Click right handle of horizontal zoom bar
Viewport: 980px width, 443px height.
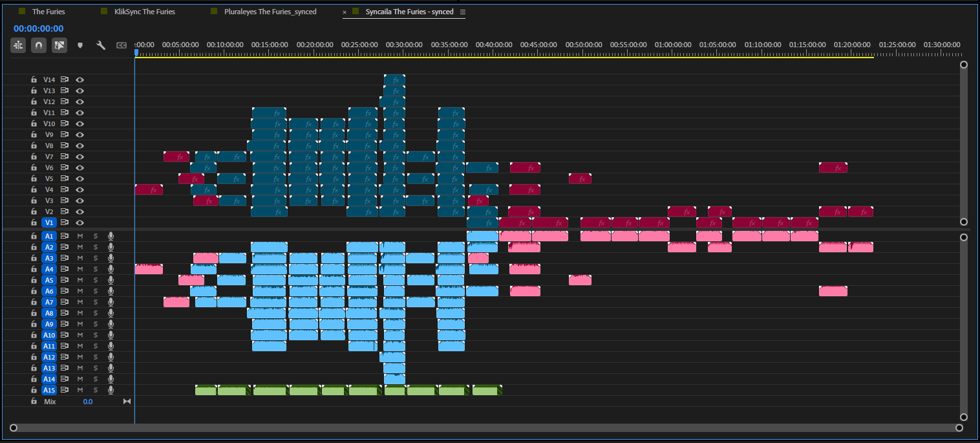[959, 427]
